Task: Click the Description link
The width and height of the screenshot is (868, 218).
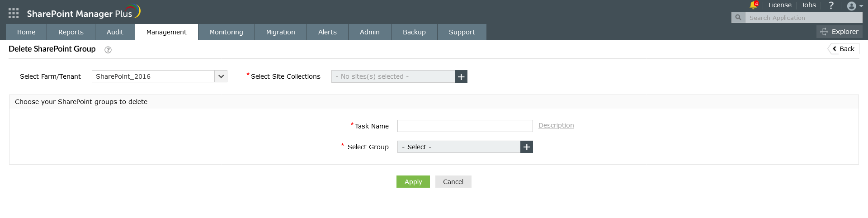Action: pyautogui.click(x=556, y=125)
